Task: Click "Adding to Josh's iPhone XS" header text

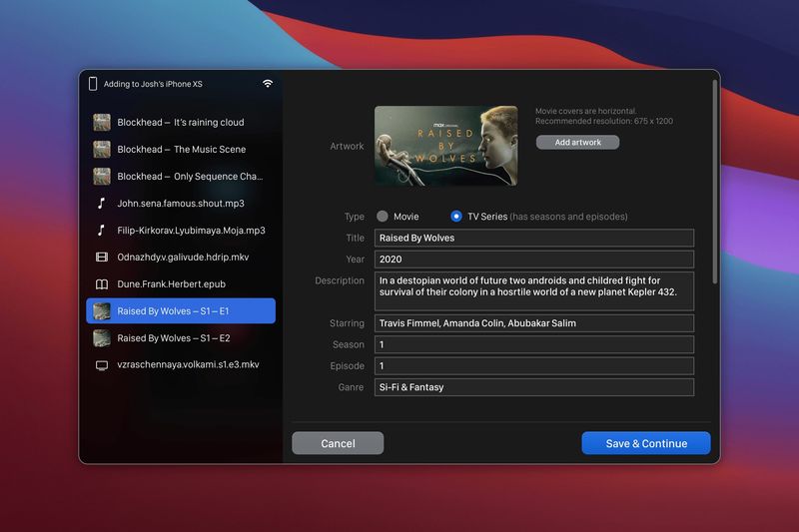Action: point(153,84)
